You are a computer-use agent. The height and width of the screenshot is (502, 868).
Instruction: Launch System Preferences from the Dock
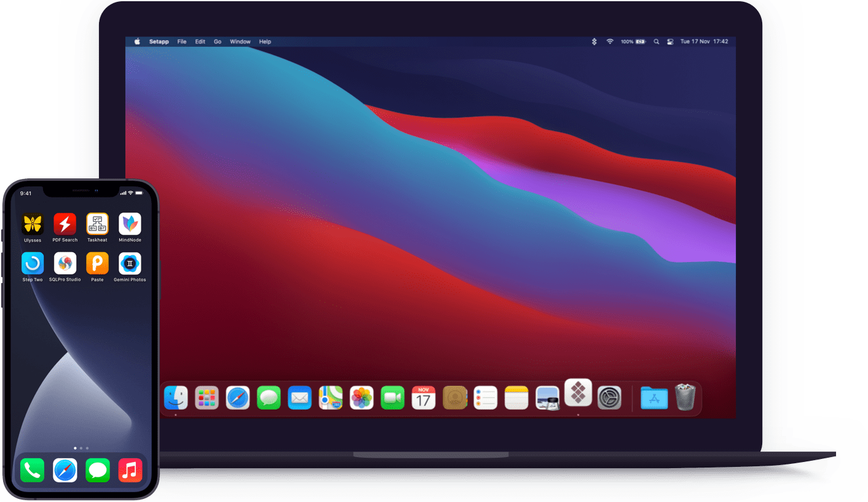(610, 397)
